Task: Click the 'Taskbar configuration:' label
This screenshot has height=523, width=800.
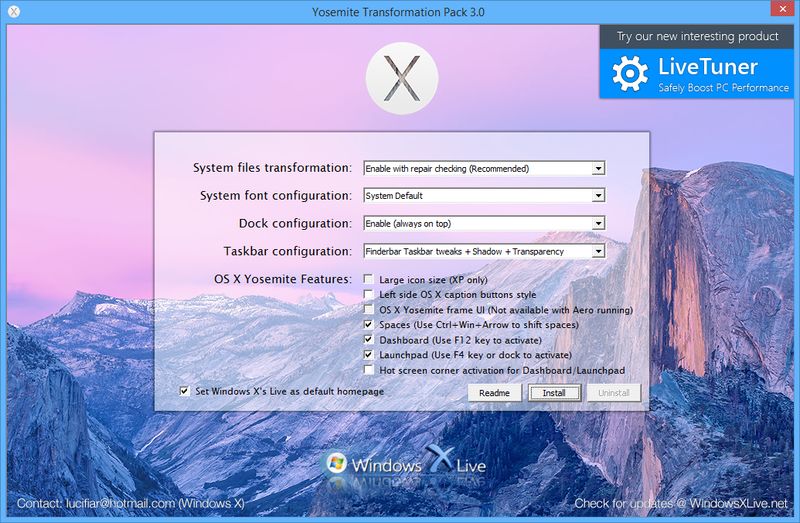Action: 288,251
